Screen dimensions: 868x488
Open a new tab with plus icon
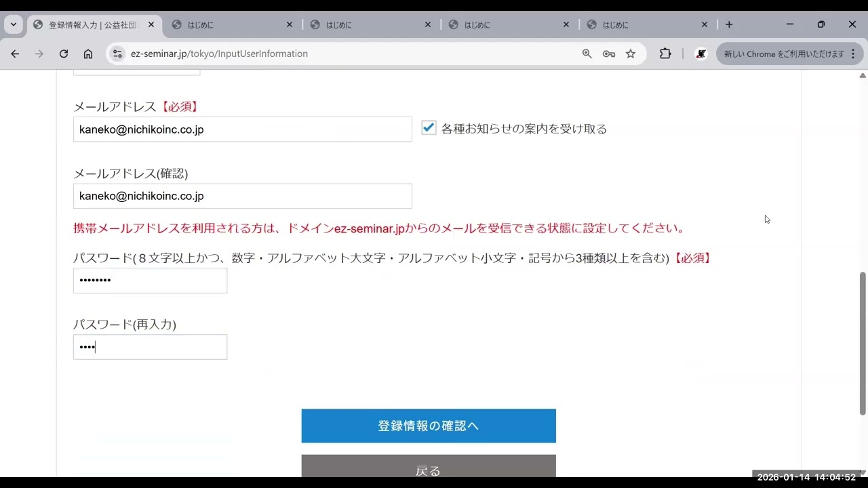click(729, 24)
